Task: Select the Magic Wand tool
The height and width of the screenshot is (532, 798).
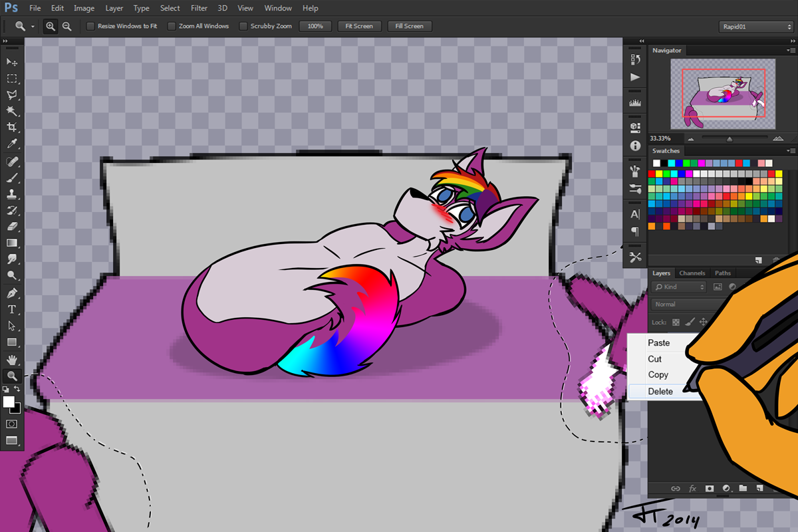Action: 12,110
